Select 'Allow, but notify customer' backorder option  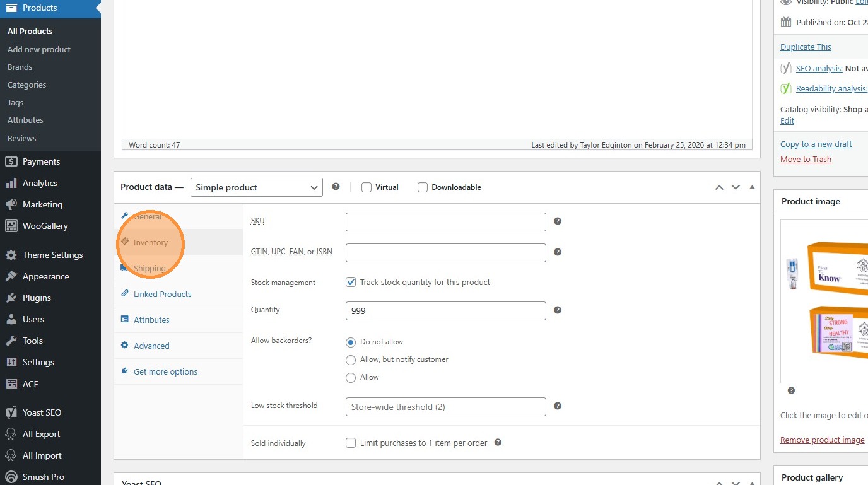tap(351, 359)
